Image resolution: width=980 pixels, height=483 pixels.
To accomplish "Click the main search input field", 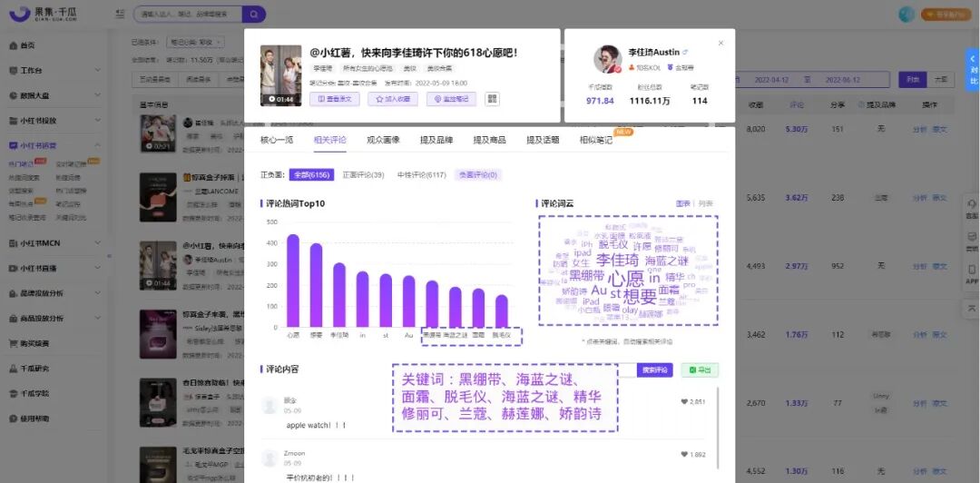I will pos(188,14).
